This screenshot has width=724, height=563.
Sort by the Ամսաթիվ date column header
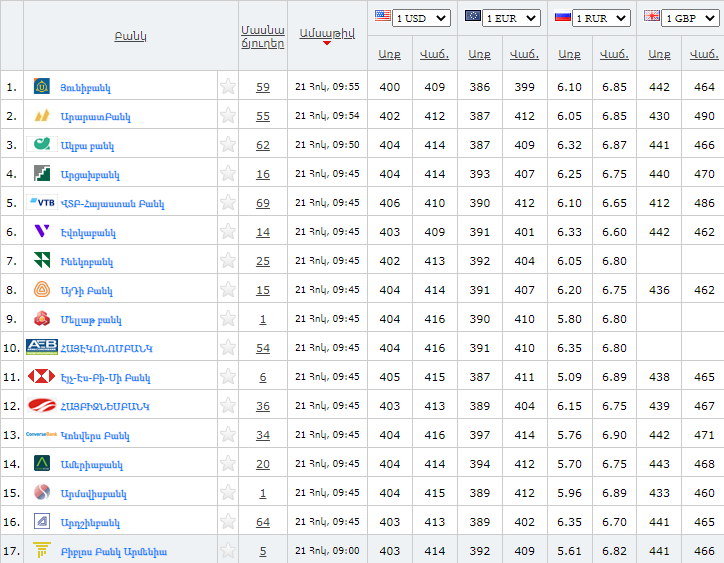326,33
